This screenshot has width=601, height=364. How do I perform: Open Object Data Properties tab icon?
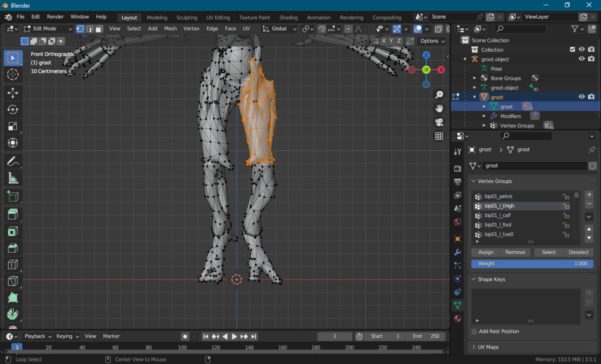point(457,305)
